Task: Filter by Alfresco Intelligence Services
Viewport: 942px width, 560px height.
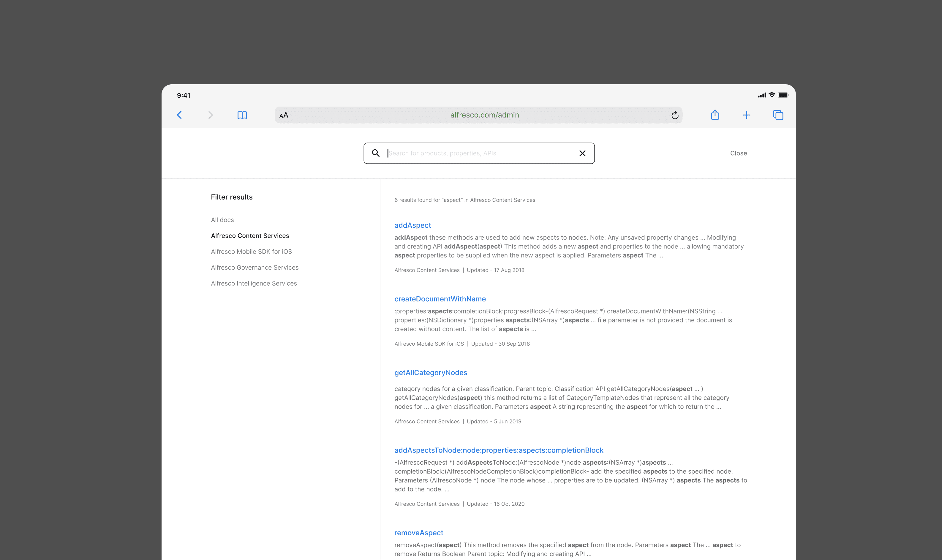Action: 254,283
